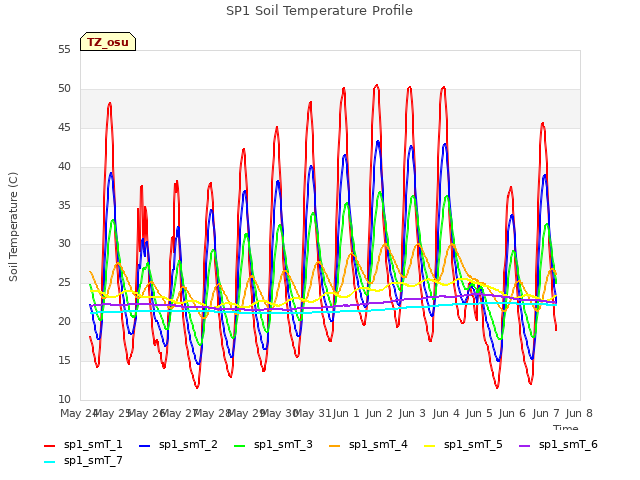Click yellow swatch beside sp1_smT_5
Screen dimensions: 640x480
(x=429, y=446)
